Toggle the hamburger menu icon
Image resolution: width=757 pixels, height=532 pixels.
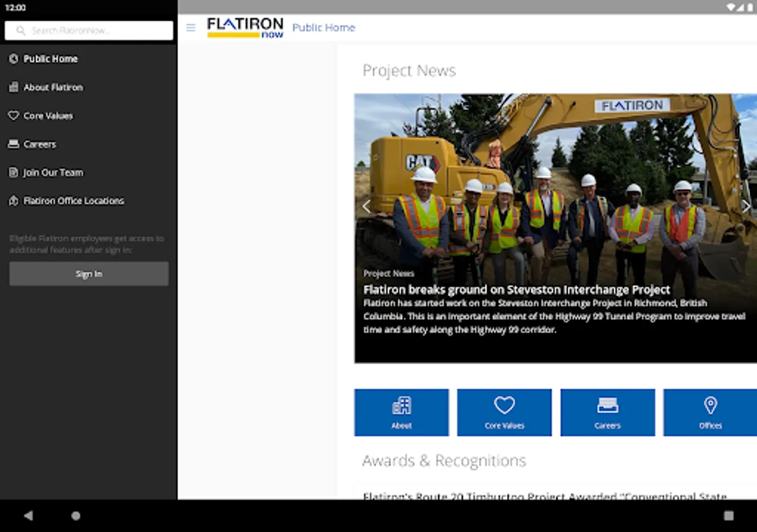coord(190,28)
